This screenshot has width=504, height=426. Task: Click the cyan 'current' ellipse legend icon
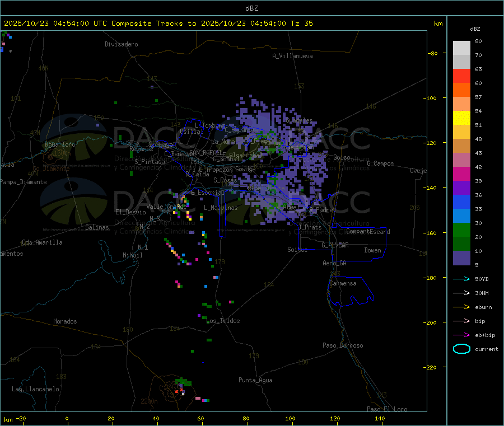pos(461,349)
